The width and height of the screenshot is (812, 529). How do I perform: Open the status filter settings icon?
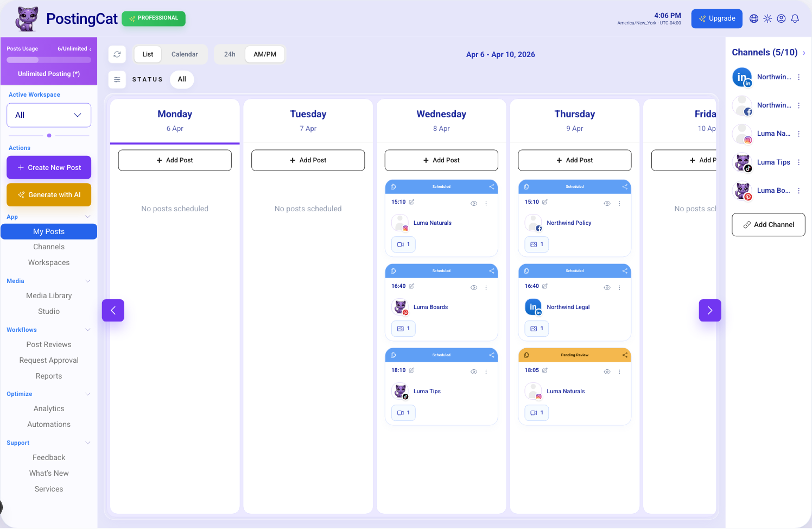(x=117, y=80)
